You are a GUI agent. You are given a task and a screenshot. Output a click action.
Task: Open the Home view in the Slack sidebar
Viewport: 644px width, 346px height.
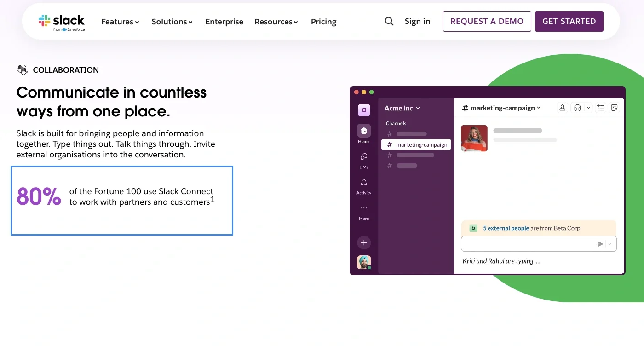click(x=363, y=131)
